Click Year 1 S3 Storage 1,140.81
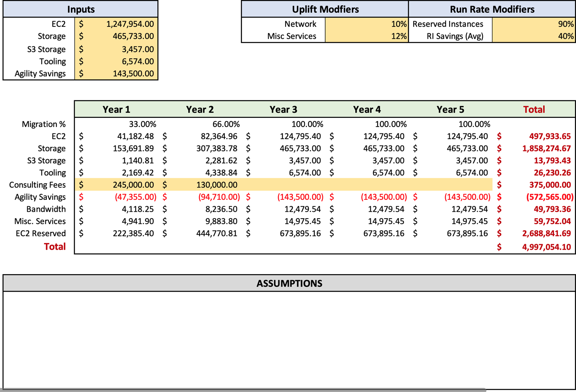This screenshot has width=576, height=392. pos(138,161)
